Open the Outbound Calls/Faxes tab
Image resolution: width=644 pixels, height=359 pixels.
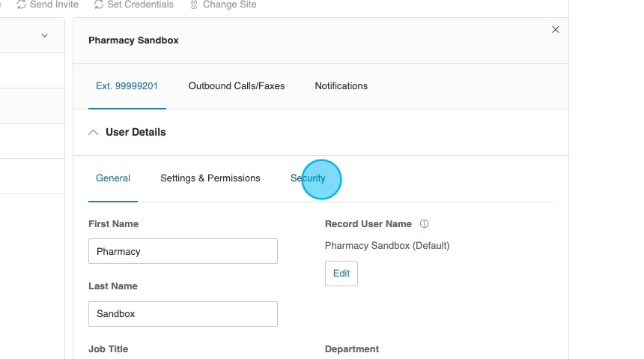click(237, 86)
